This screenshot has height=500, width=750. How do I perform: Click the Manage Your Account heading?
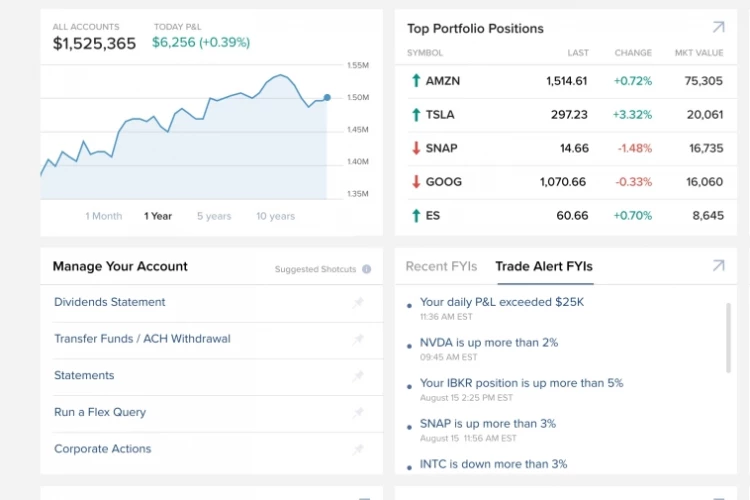click(120, 267)
